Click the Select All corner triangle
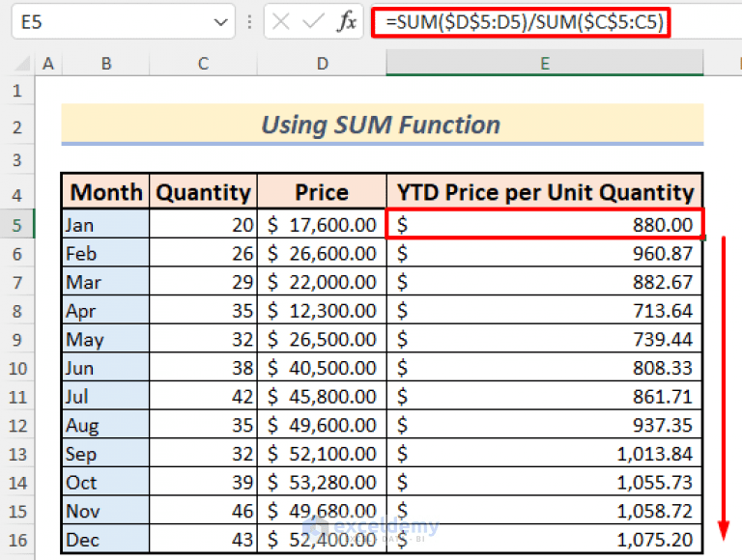 (x=21, y=64)
